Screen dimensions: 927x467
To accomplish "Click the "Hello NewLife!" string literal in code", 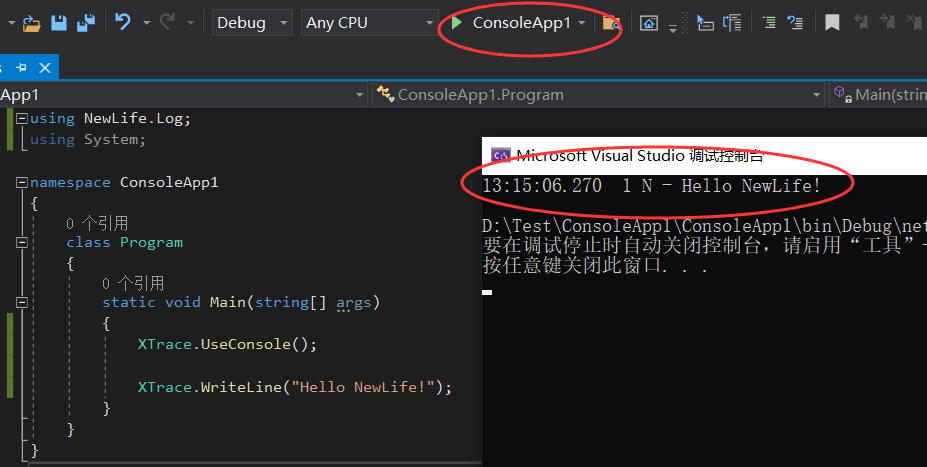I will [363, 387].
